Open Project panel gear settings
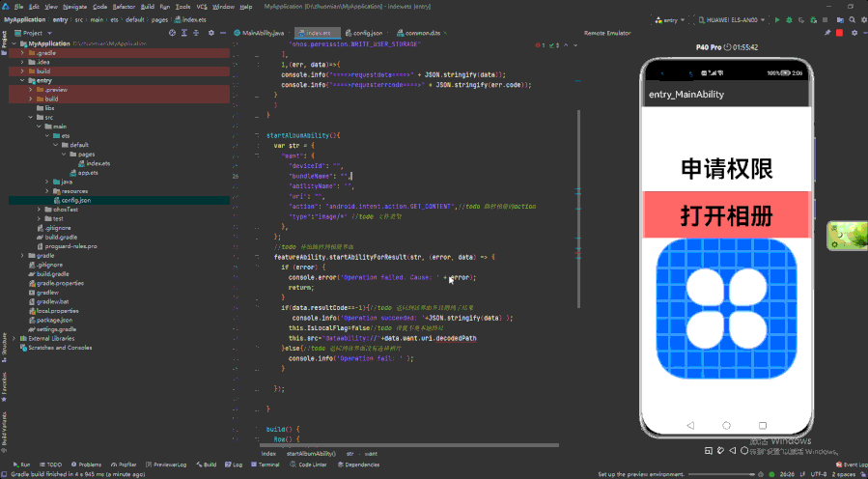This screenshot has width=868, height=479. point(210,33)
